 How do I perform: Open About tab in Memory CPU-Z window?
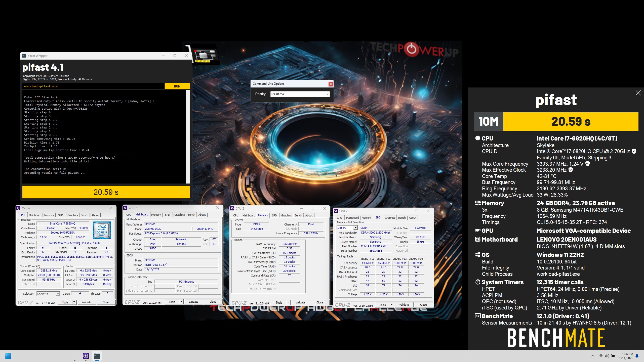(309, 215)
